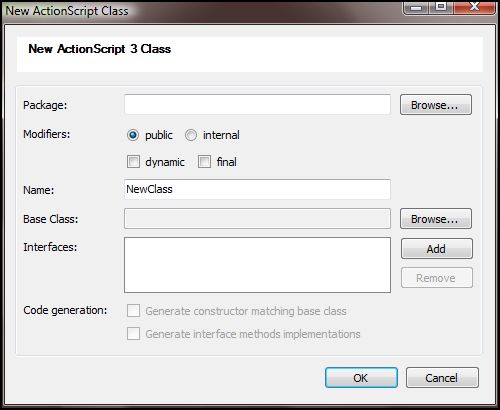Confirm the dialog with OK

361,378
